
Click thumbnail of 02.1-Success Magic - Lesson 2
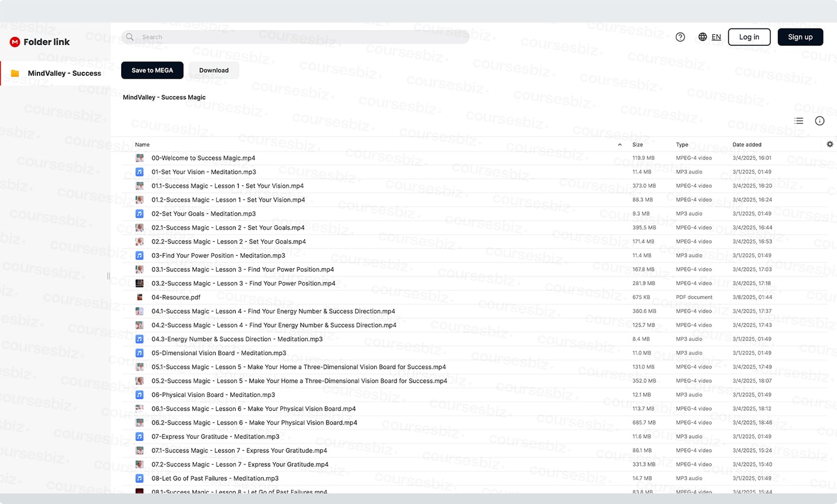coord(139,227)
